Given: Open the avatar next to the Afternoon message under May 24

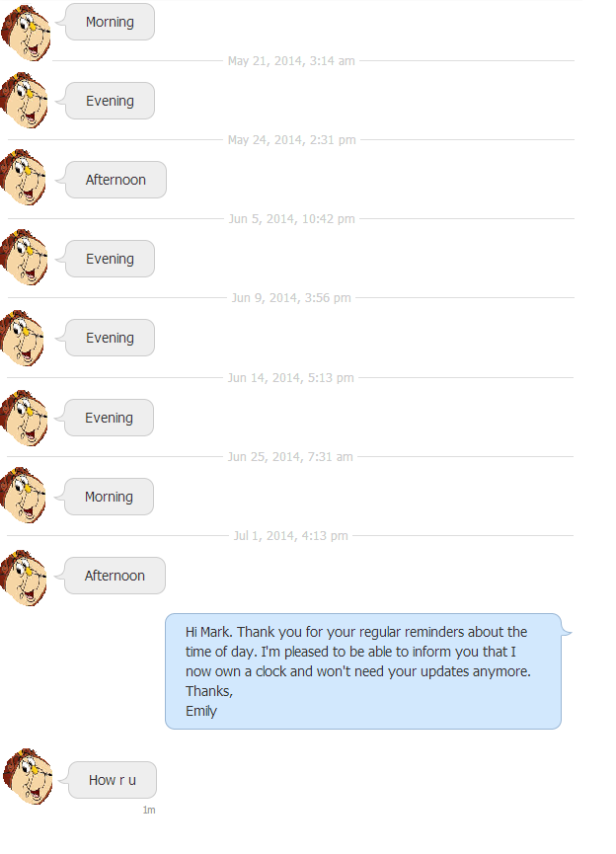Looking at the screenshot, I should click(x=25, y=179).
